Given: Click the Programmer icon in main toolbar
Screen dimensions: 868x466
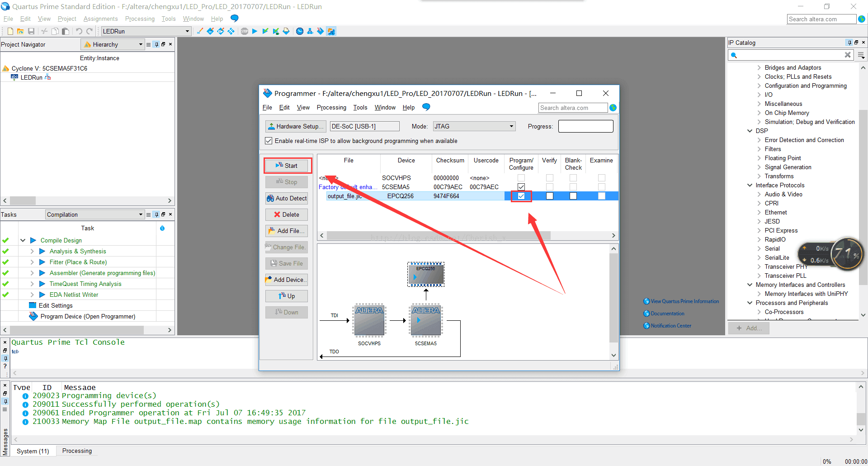Looking at the screenshot, I should 321,31.
